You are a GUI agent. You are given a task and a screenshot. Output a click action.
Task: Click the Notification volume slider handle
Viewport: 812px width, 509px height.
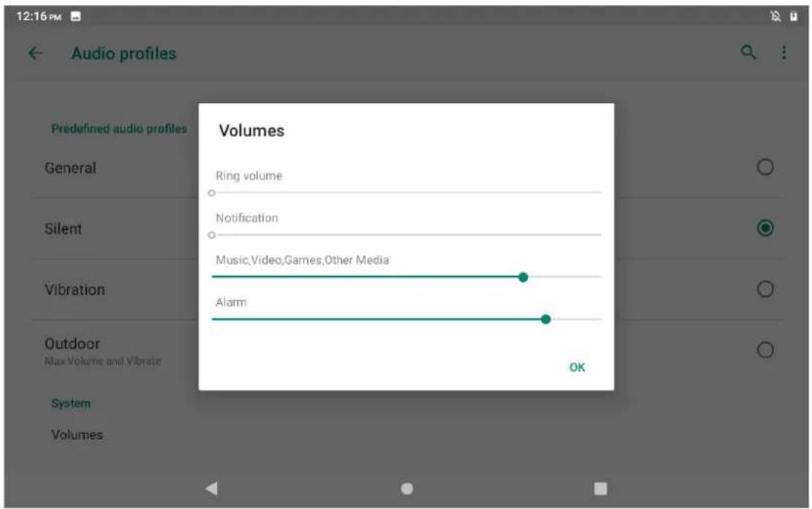211,235
